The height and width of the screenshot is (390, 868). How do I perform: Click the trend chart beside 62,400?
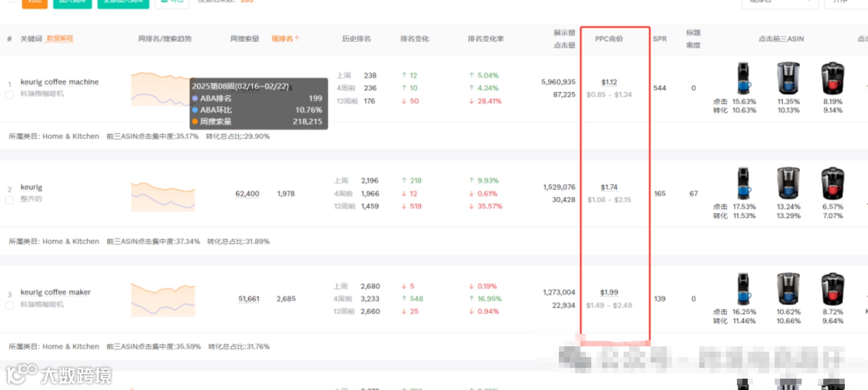click(x=163, y=196)
